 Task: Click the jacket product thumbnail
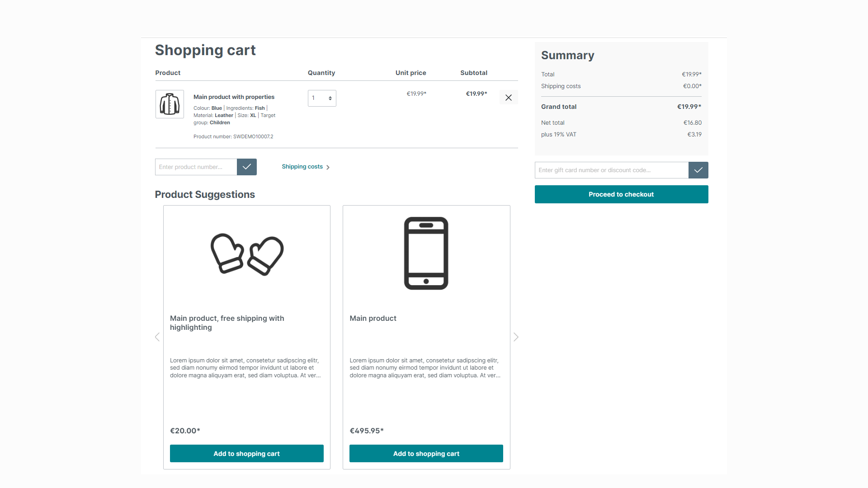tap(170, 104)
